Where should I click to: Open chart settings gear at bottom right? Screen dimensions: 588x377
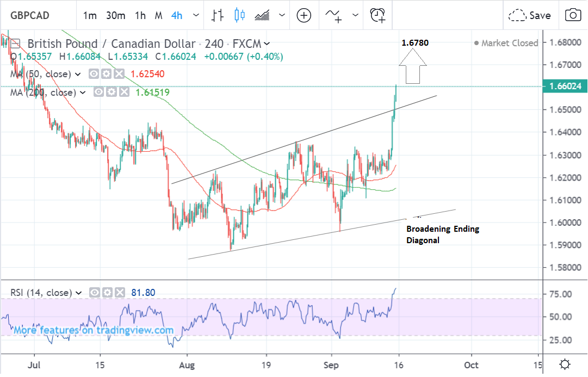point(565,364)
